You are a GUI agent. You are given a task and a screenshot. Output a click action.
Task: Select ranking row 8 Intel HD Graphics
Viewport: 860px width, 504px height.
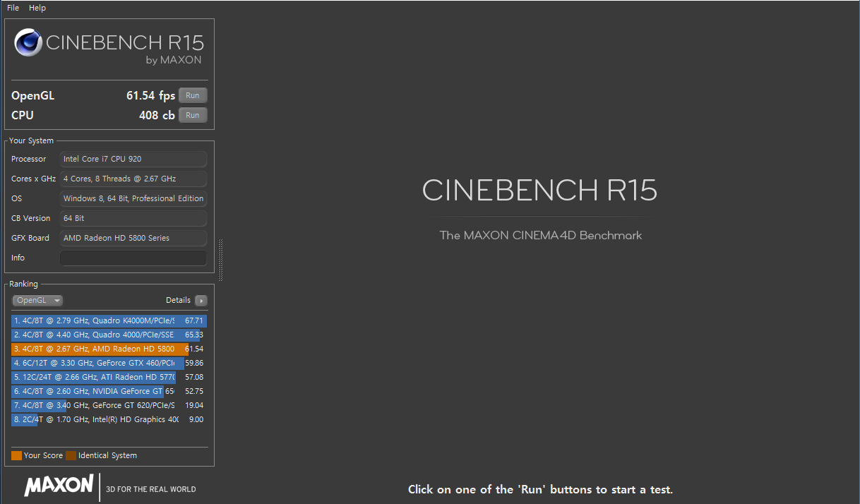tap(109, 419)
